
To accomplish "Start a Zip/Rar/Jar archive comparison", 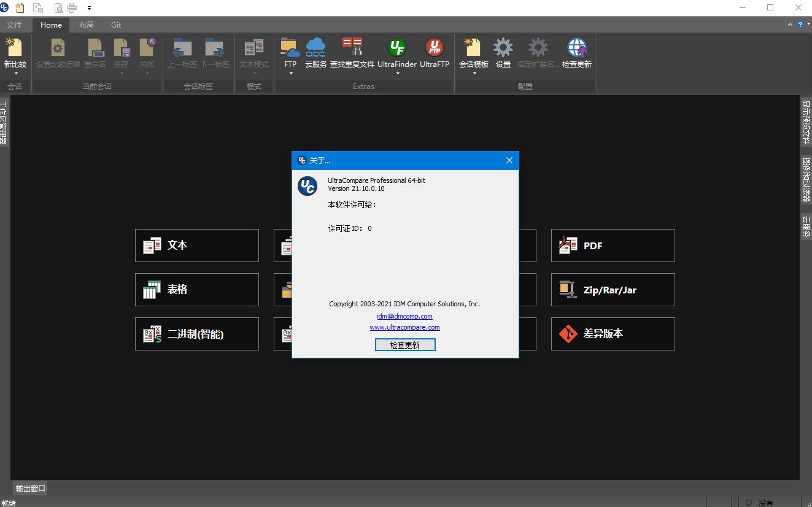I will (x=613, y=290).
